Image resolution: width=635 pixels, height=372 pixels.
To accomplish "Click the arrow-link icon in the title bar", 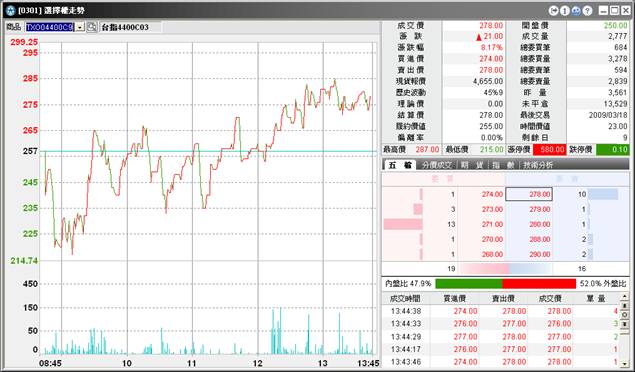I will coord(554,11).
